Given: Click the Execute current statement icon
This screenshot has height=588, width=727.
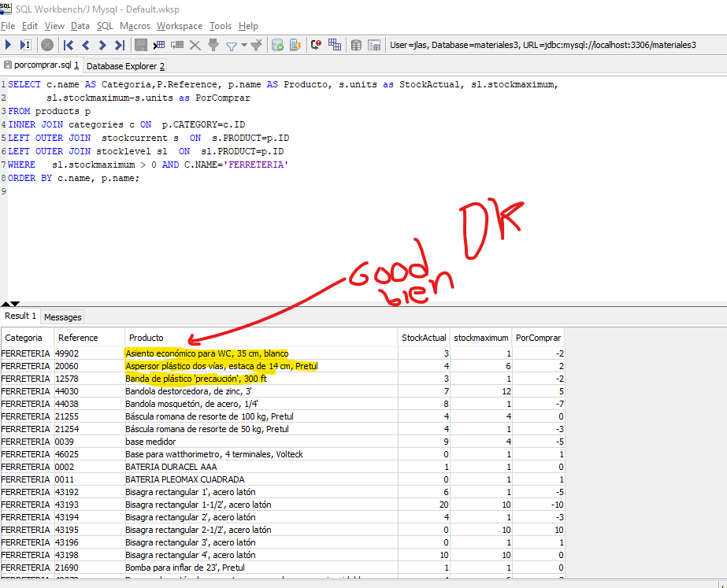Looking at the screenshot, I should tap(25, 45).
